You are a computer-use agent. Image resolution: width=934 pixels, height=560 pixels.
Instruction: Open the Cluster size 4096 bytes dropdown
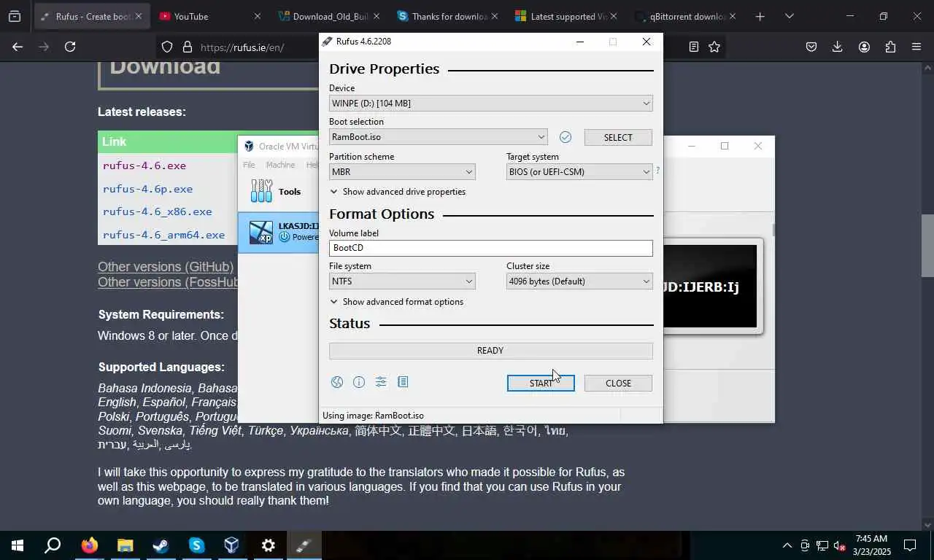[579, 281]
